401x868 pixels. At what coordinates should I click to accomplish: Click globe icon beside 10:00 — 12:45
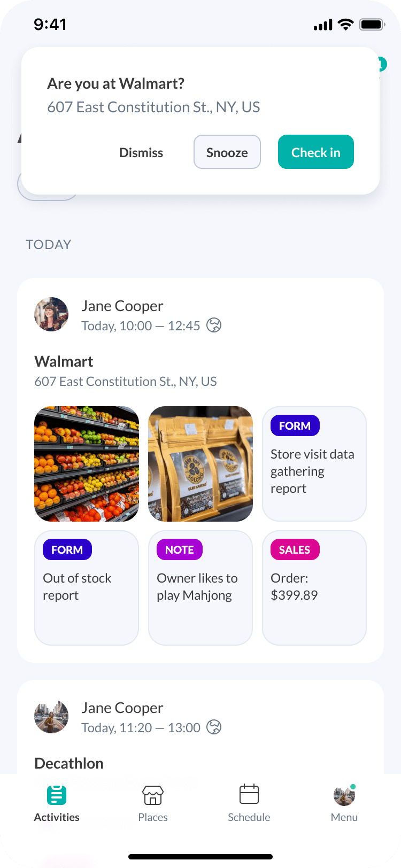pos(214,325)
